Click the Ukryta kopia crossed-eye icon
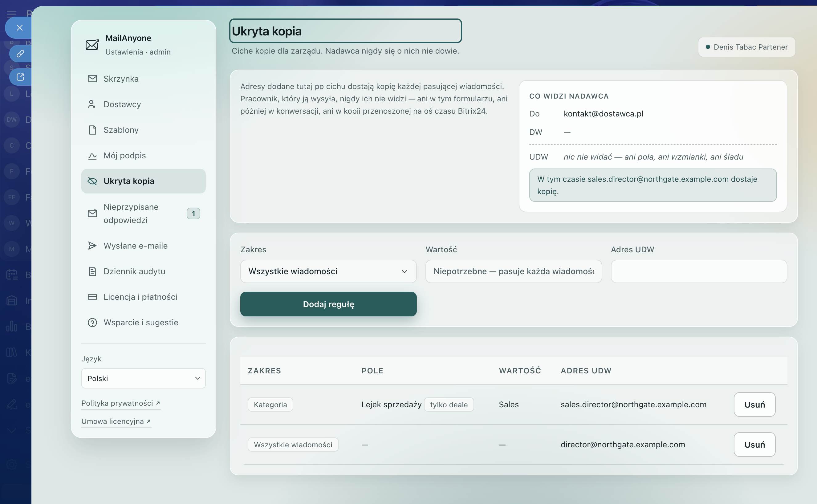The width and height of the screenshot is (817, 504). [92, 181]
